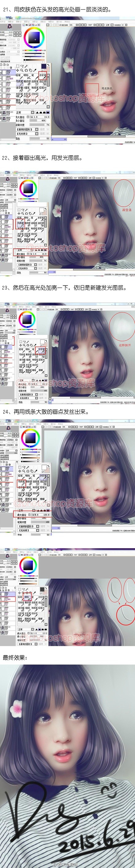Toggle checkbox beside 最大直径 in step 24 screenshot
The height and width of the screenshot is (868, 135).
point(29,515)
